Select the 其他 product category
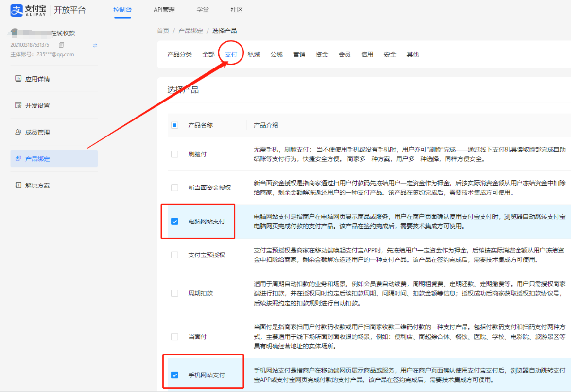The image size is (571, 392). (413, 54)
